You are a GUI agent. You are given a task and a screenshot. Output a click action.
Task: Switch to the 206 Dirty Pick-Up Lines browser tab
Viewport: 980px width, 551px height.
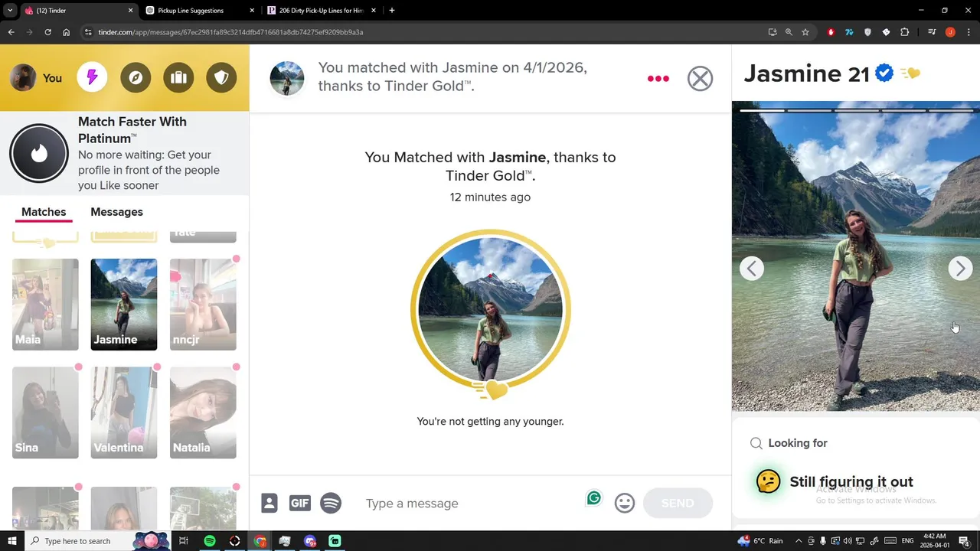[320, 11]
